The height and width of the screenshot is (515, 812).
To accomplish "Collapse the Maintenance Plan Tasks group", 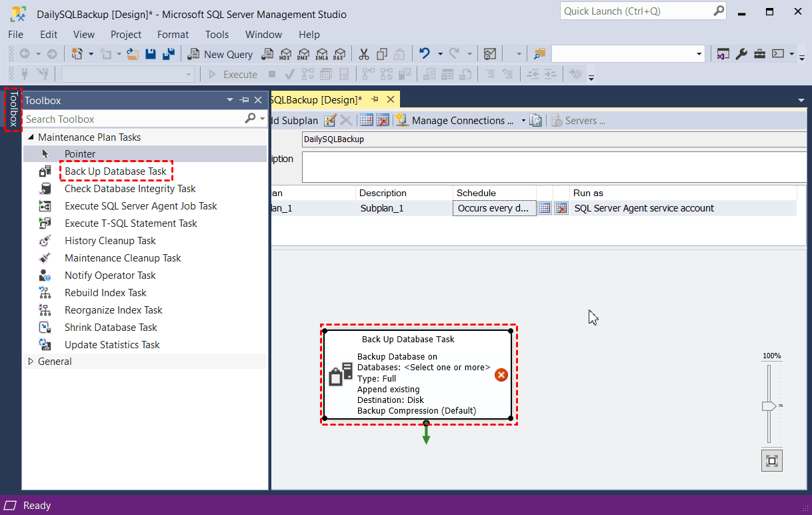I will click(31, 137).
